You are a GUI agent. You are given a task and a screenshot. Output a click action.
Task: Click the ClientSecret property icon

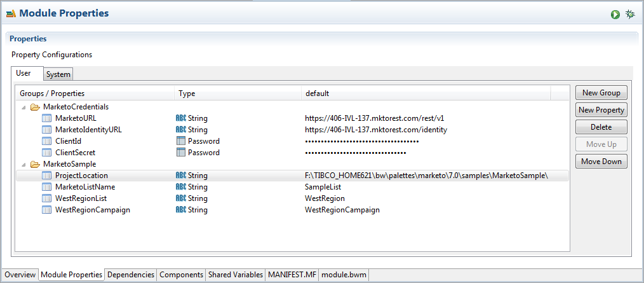tap(47, 153)
